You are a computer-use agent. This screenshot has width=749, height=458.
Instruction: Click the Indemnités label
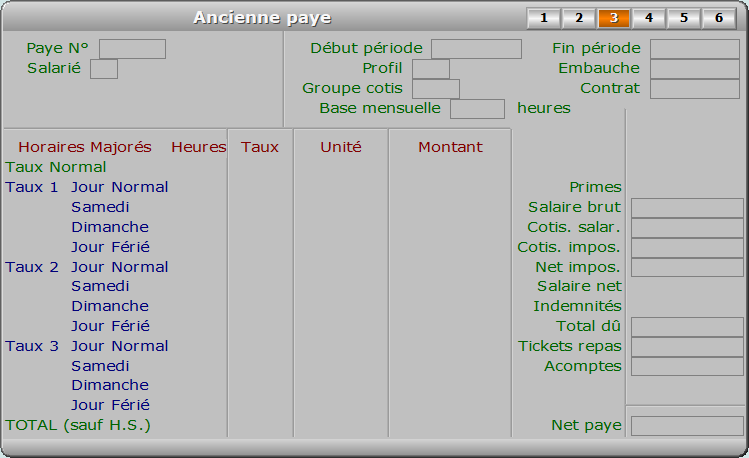pos(578,306)
